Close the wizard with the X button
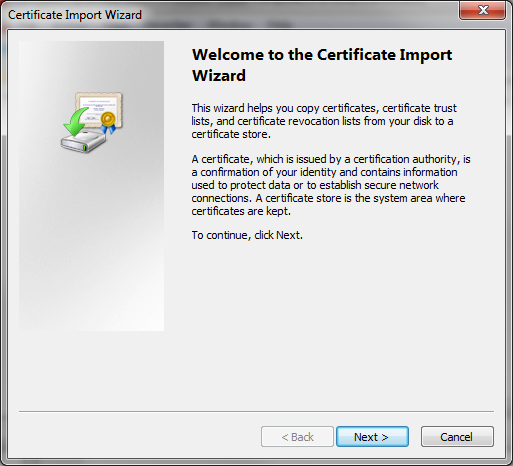The height and width of the screenshot is (466, 513). point(483,10)
